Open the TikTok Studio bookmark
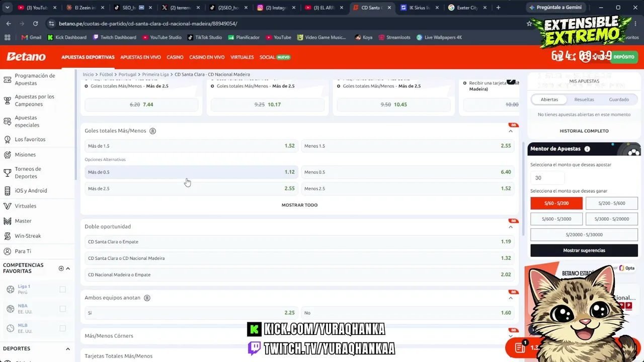644x362 pixels. point(205,37)
